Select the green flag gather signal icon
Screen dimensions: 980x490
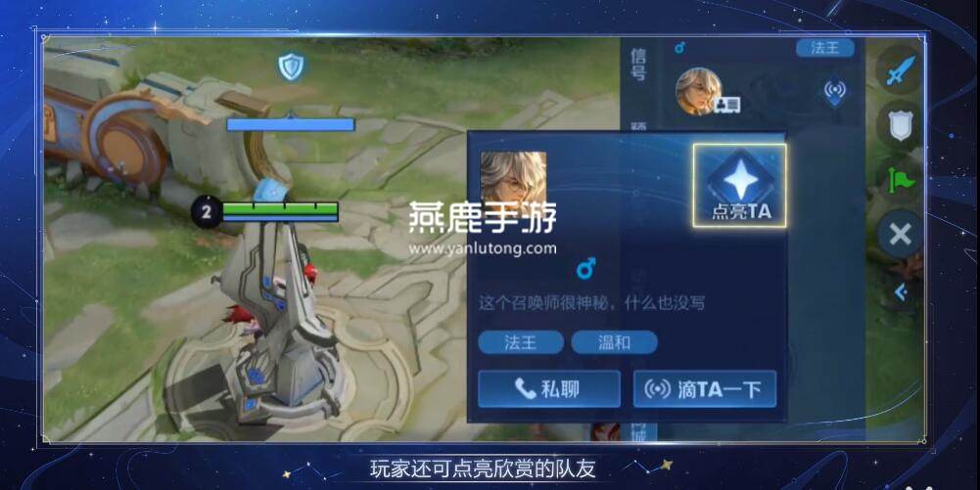click(x=900, y=180)
